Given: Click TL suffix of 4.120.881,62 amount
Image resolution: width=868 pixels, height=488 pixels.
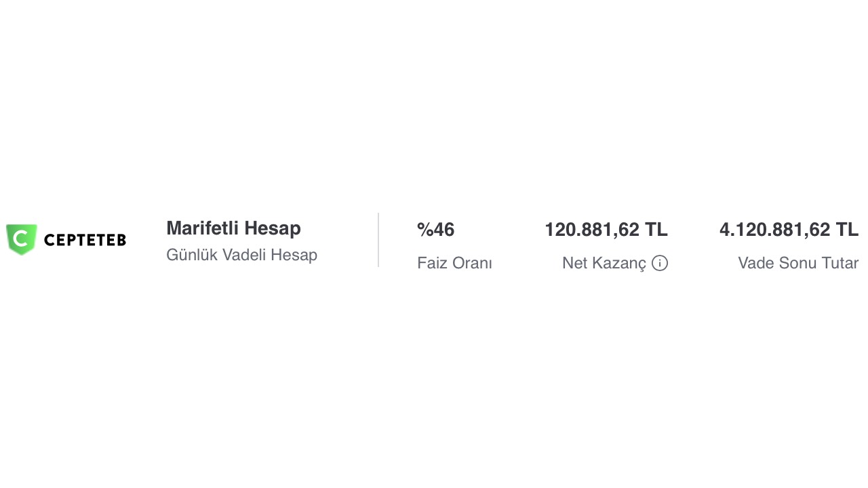Looking at the screenshot, I should pos(847,230).
